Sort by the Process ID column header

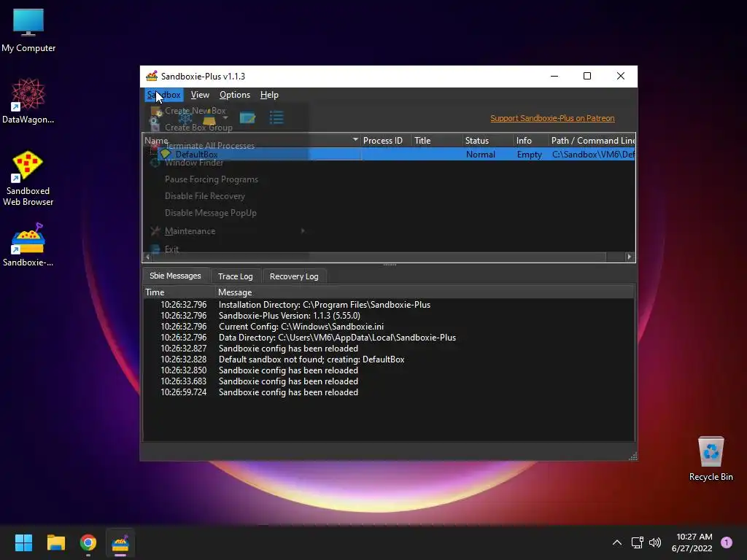click(382, 141)
